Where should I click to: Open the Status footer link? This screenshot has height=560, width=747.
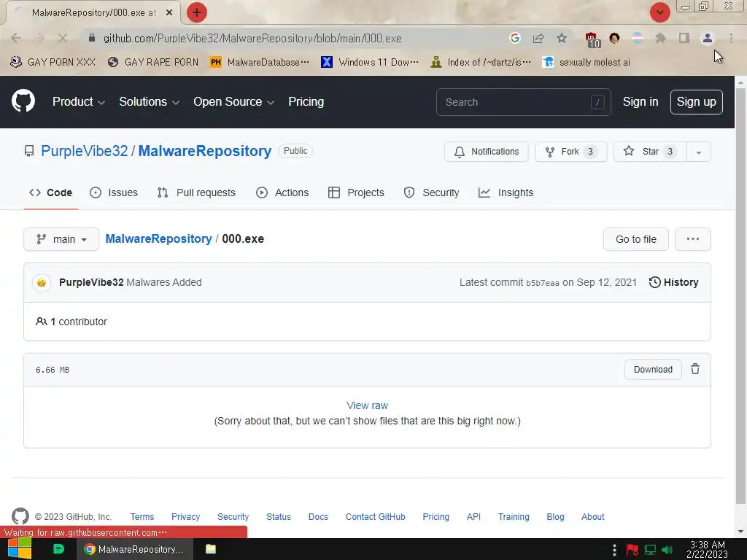pos(278,517)
